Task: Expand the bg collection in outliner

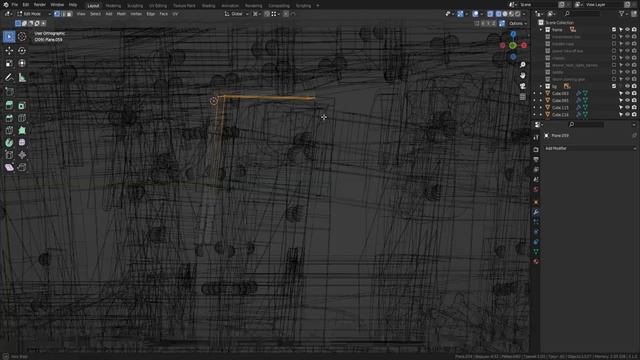Action: (x=541, y=86)
